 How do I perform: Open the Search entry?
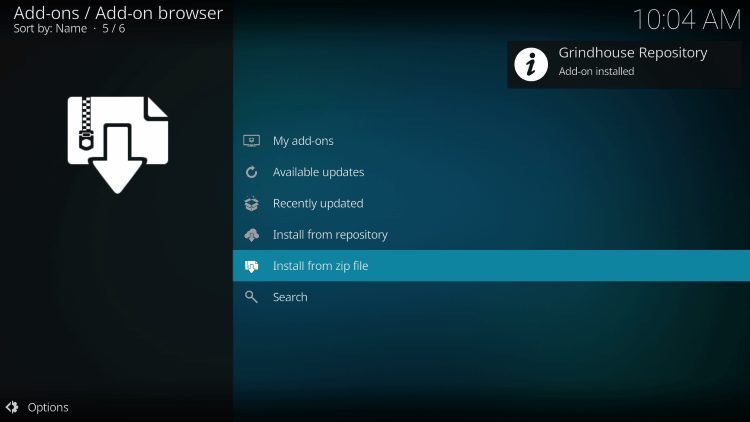pos(491,297)
